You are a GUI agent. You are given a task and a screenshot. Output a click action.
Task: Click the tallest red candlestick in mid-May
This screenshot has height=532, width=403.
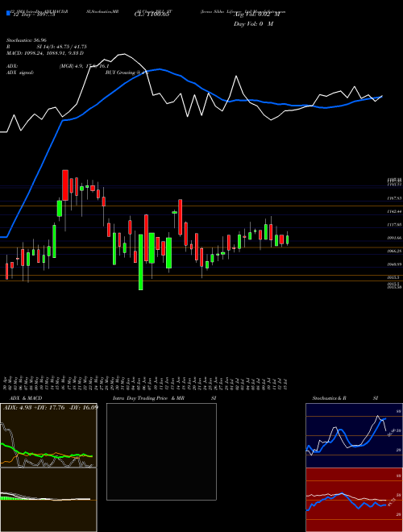click(x=65, y=185)
